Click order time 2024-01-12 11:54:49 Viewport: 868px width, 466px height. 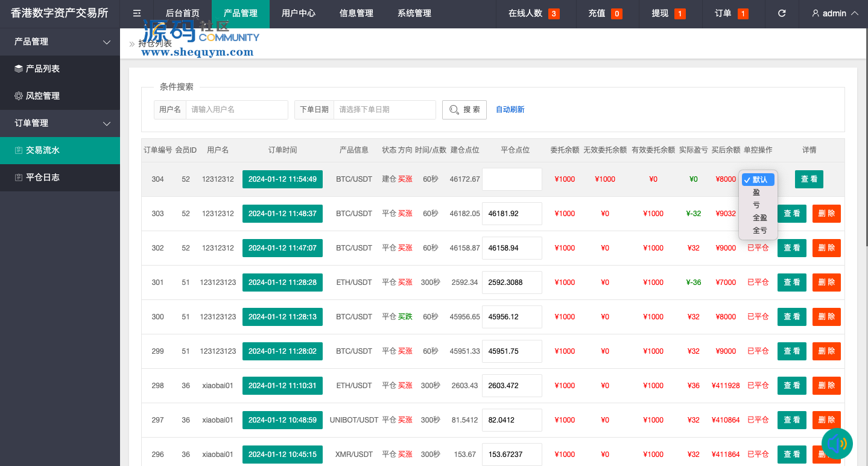(x=282, y=179)
